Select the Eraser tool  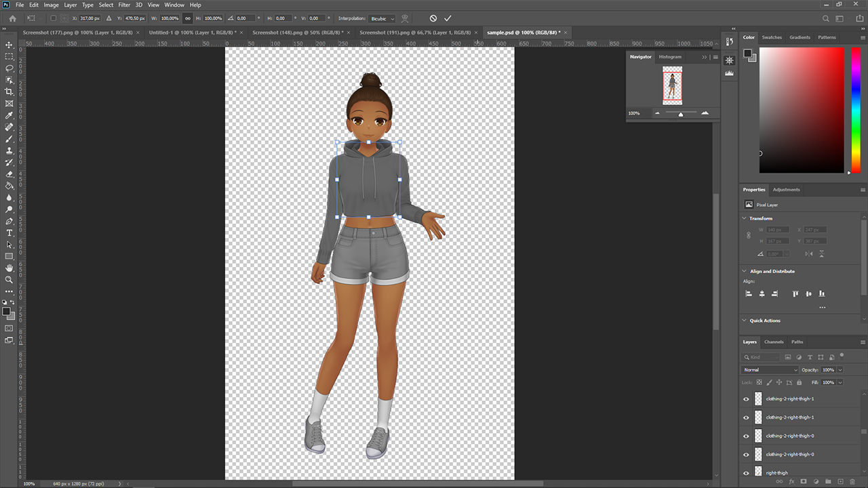(9, 174)
